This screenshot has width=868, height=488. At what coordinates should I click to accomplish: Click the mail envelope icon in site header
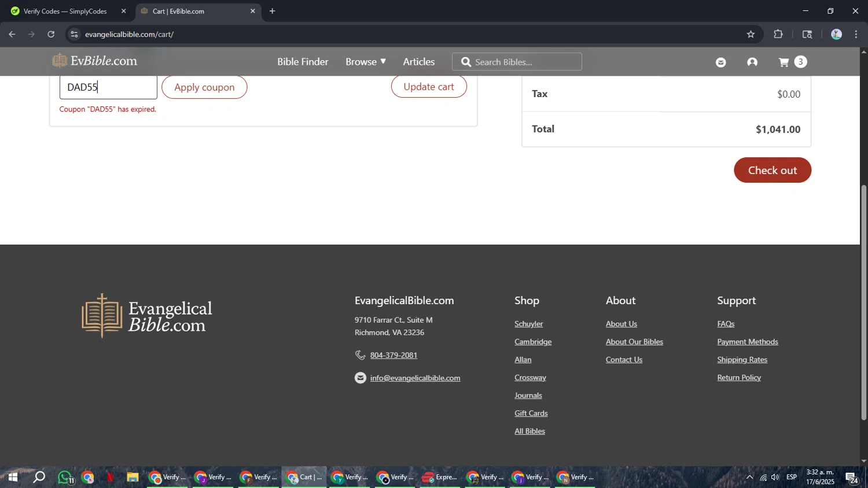click(721, 62)
